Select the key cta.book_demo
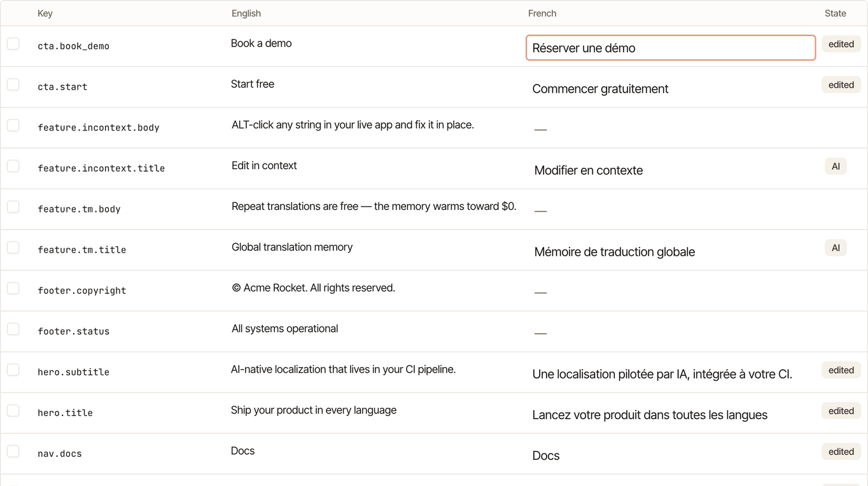 coord(73,46)
